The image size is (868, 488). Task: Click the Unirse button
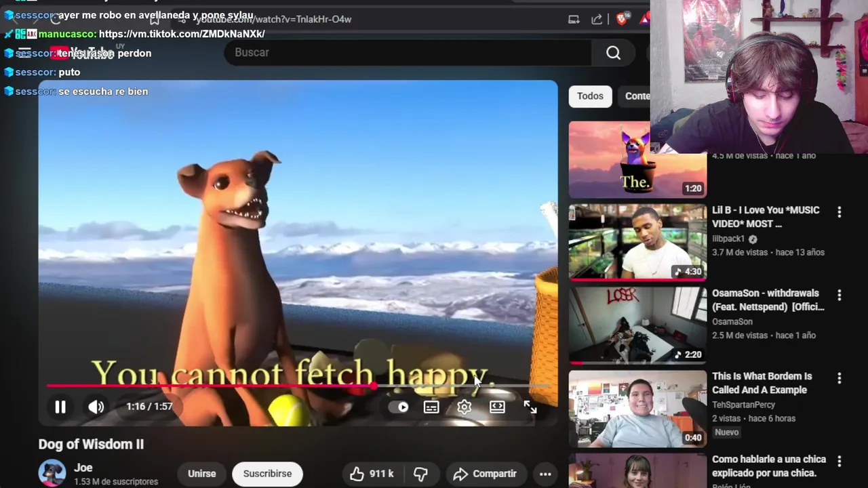coord(201,474)
